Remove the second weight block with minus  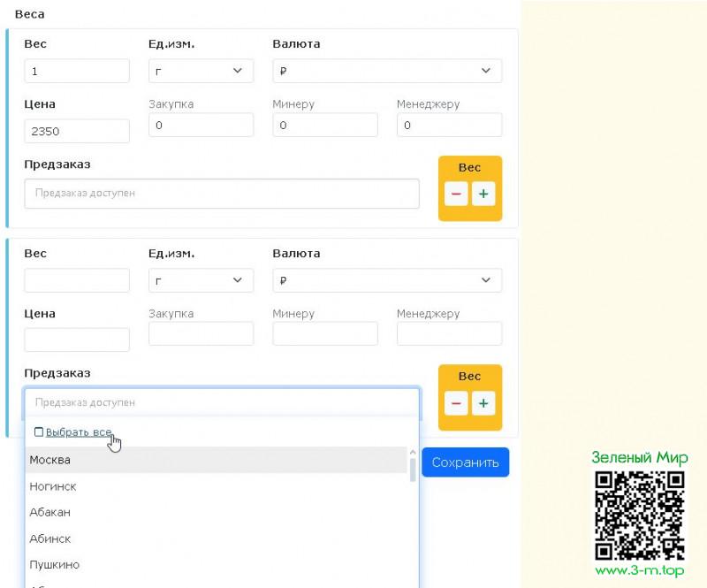[x=456, y=403]
